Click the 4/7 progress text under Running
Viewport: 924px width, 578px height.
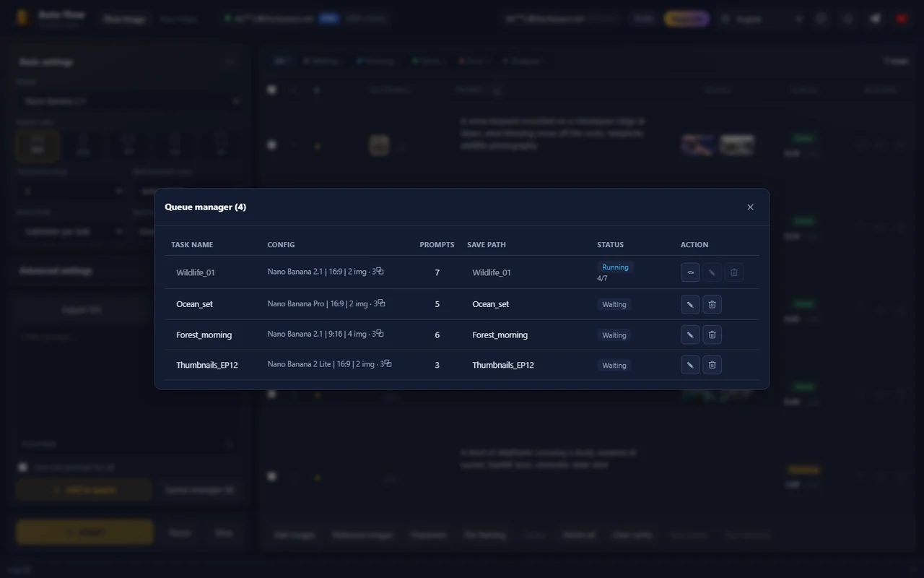602,278
